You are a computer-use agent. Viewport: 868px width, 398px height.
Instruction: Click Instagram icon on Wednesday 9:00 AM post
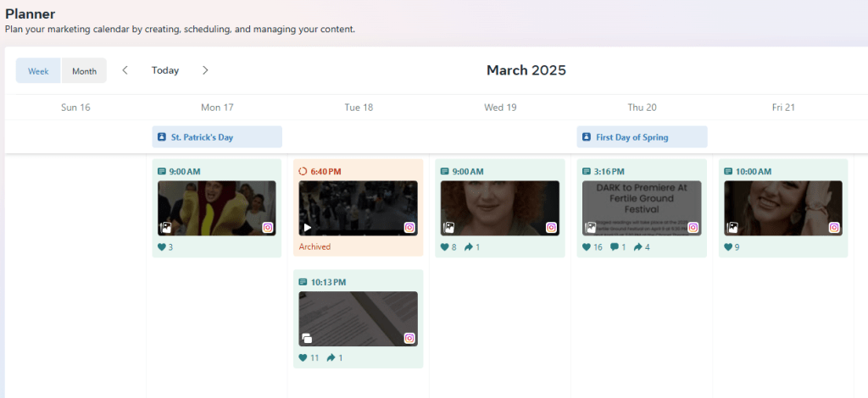551,227
